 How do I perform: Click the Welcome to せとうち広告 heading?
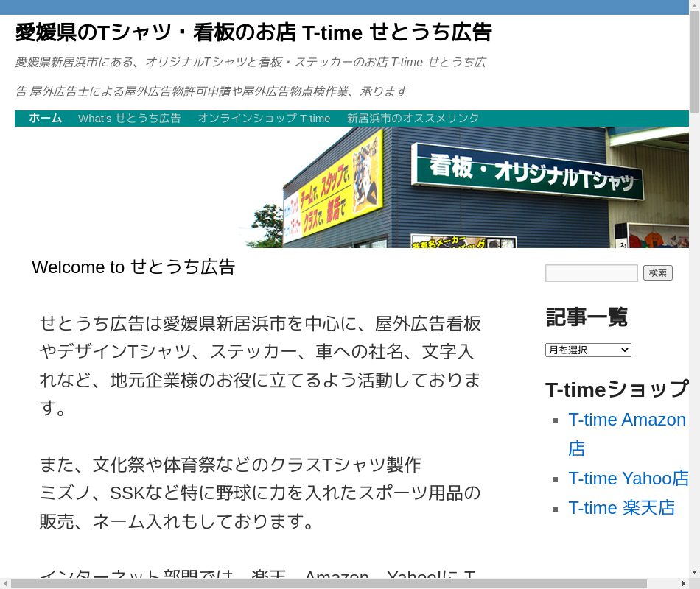coord(133,267)
